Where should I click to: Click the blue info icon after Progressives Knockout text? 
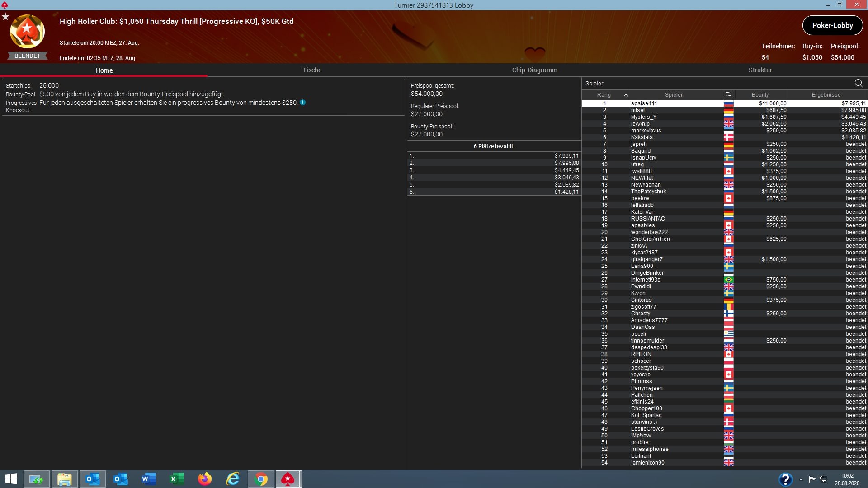pyautogui.click(x=303, y=103)
